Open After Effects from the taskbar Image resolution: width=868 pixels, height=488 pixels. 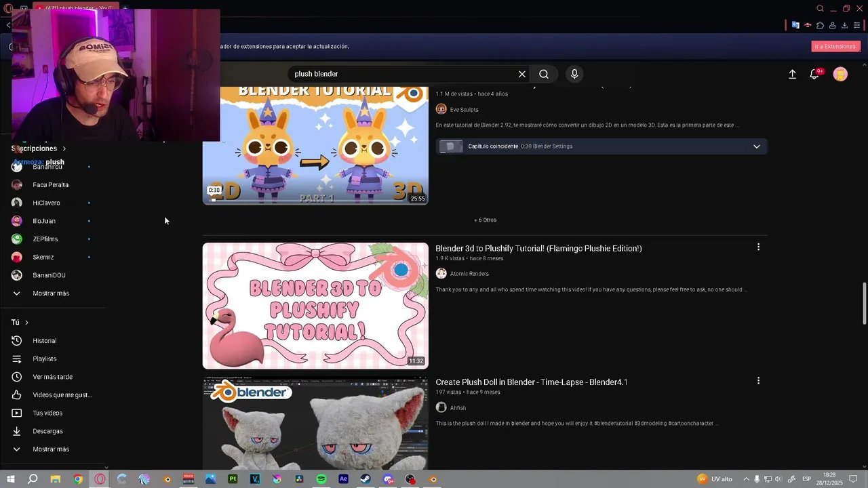pyautogui.click(x=344, y=479)
